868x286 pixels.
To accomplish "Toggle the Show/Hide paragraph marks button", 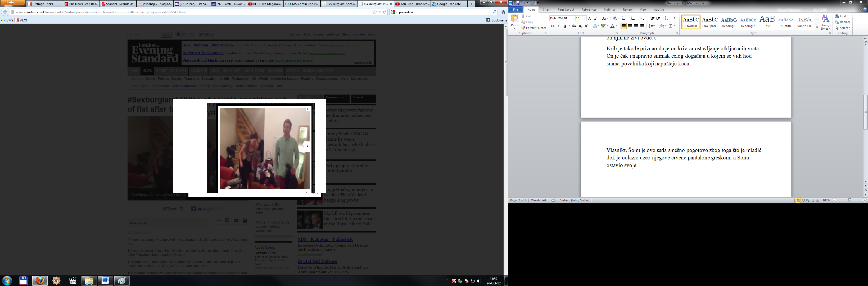I will (675, 19).
